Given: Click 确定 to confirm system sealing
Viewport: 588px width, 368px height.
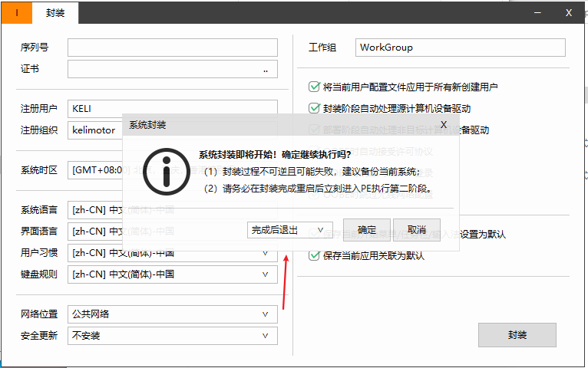Looking at the screenshot, I should click(x=367, y=230).
